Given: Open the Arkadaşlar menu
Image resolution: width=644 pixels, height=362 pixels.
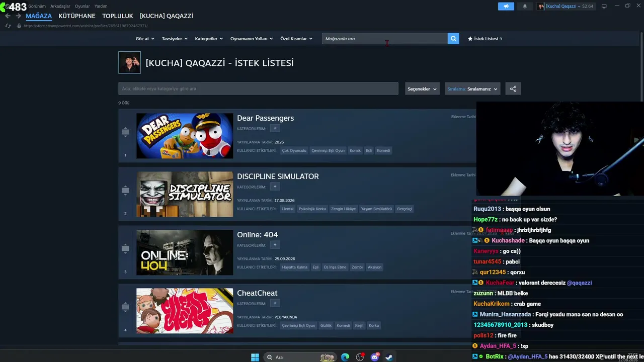Looking at the screenshot, I should click(60, 6).
